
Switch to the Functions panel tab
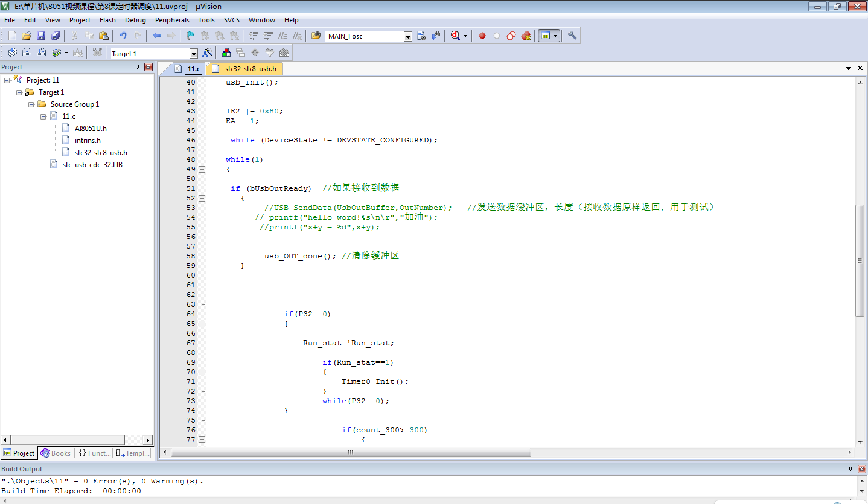(94, 453)
